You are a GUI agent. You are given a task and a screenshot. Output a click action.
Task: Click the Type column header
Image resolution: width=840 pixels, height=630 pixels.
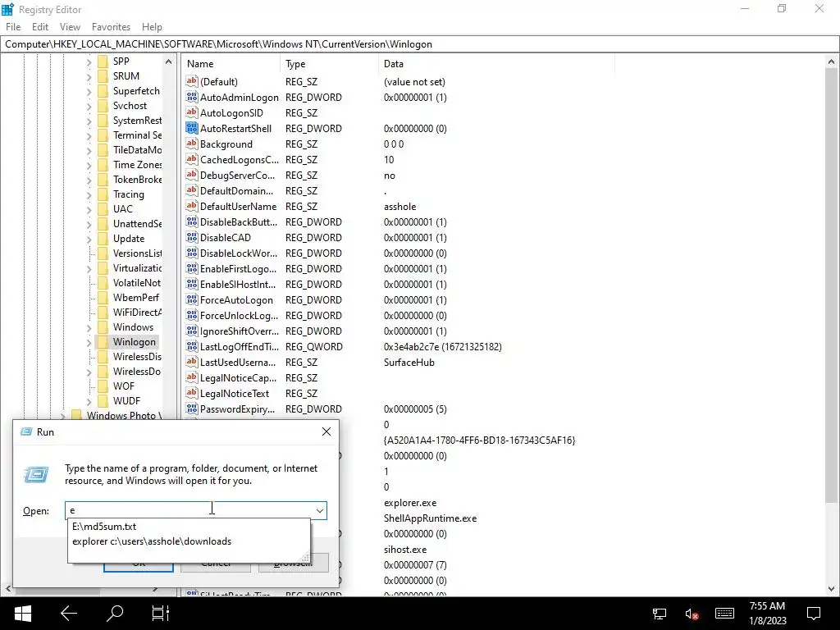(329, 64)
